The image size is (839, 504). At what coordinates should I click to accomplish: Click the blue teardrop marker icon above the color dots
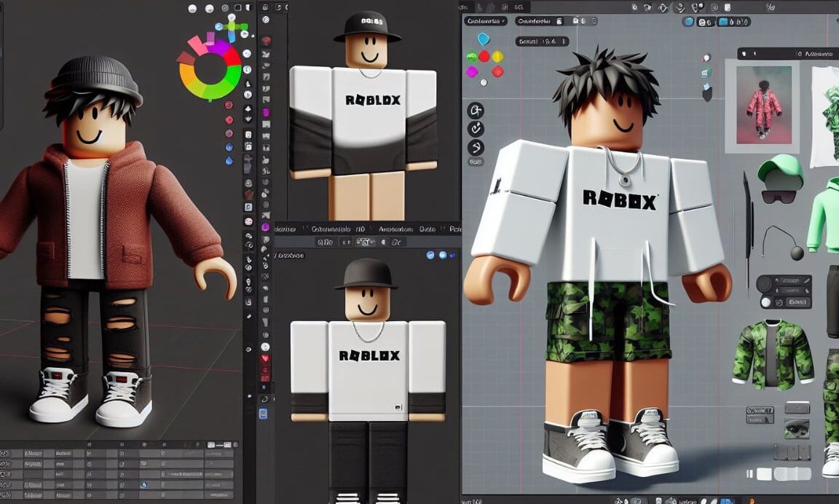click(483, 39)
